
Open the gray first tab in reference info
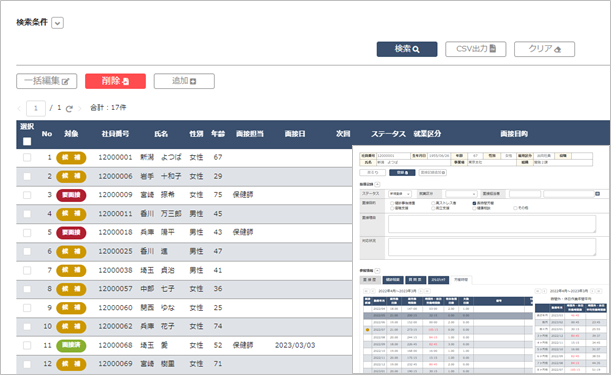(369, 279)
